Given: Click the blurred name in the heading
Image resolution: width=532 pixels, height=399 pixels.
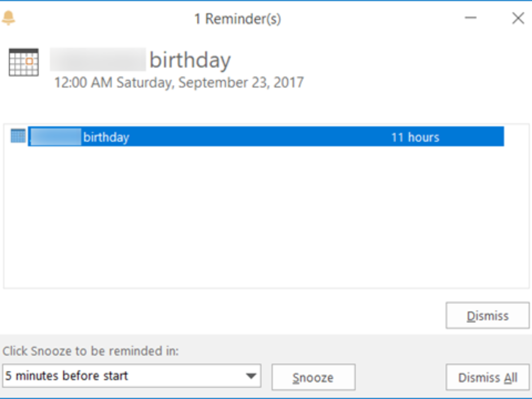Looking at the screenshot, I should (98, 60).
